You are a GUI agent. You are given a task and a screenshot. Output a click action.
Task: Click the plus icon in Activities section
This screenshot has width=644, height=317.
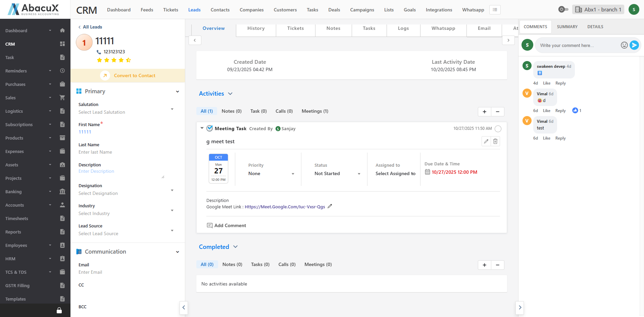(x=484, y=112)
